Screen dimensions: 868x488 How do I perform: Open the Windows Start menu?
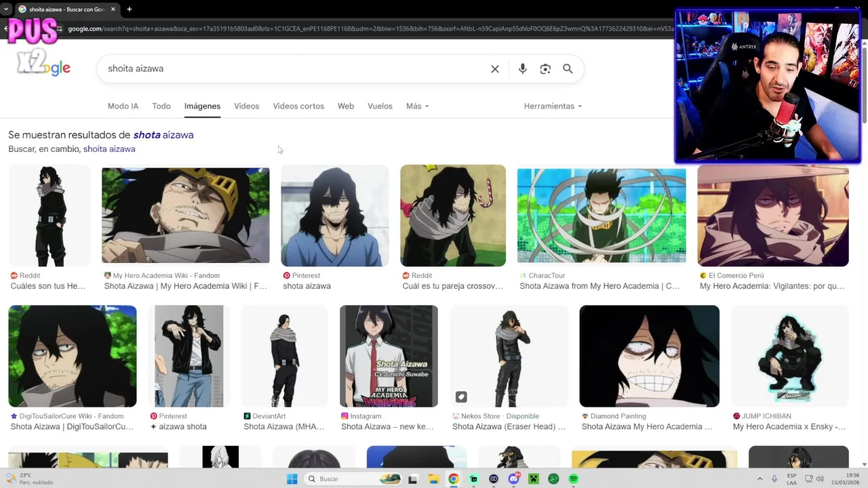292,479
